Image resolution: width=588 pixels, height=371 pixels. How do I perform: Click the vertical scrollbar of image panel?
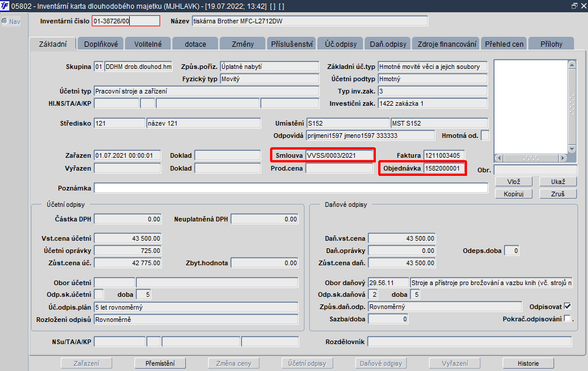point(572,107)
